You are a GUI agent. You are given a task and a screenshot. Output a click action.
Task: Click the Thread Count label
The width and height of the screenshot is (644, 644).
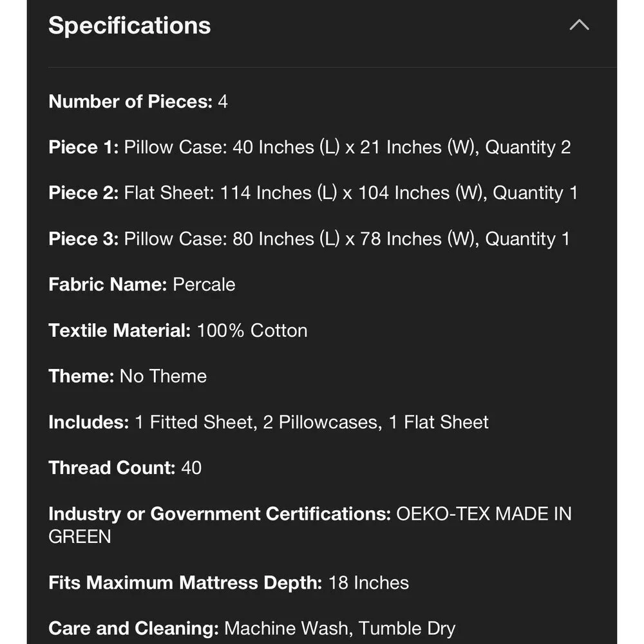[112, 468]
